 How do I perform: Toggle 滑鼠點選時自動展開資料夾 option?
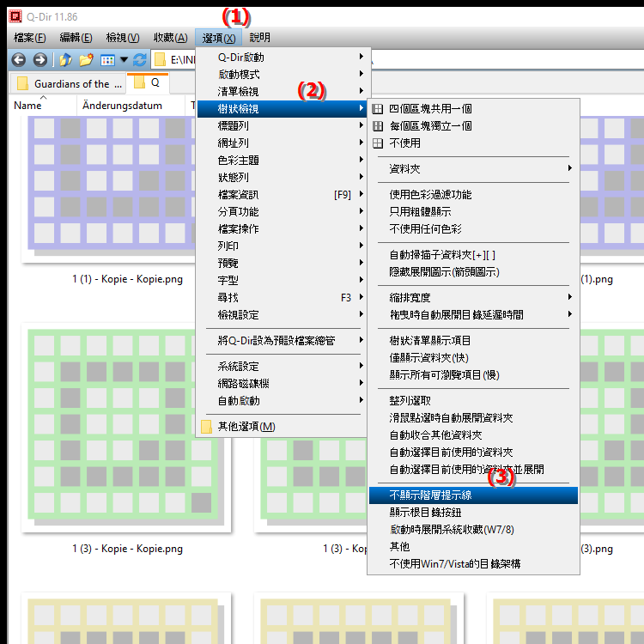click(473, 418)
